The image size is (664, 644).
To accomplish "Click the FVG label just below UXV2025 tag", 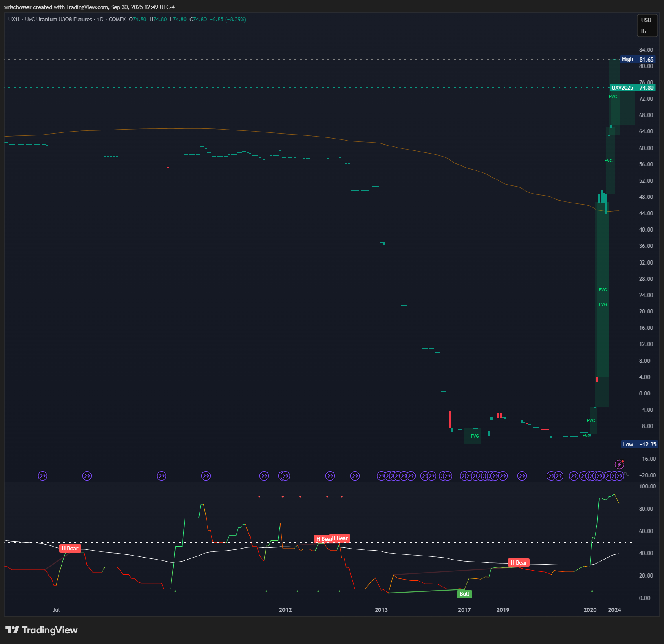I will click(613, 97).
